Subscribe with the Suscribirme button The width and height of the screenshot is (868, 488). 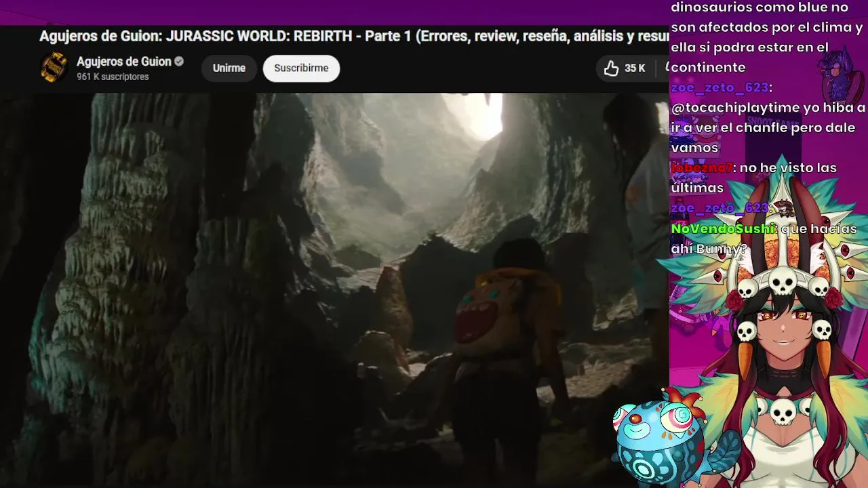(x=301, y=68)
